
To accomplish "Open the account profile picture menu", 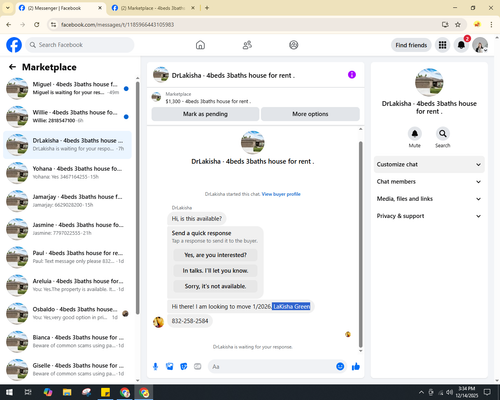I will (x=480, y=45).
